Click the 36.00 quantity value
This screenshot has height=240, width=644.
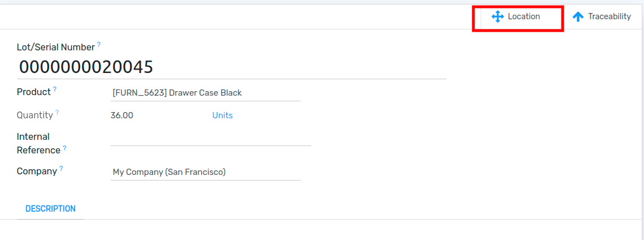pyautogui.click(x=121, y=115)
